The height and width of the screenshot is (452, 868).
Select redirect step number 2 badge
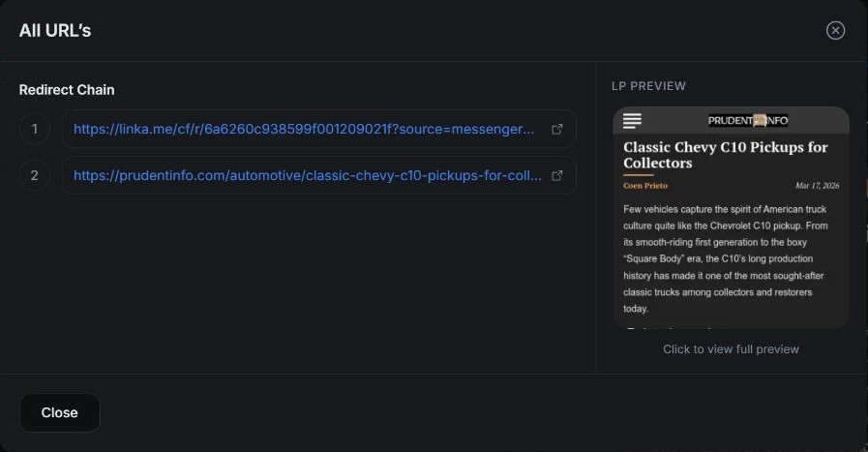tap(34, 175)
